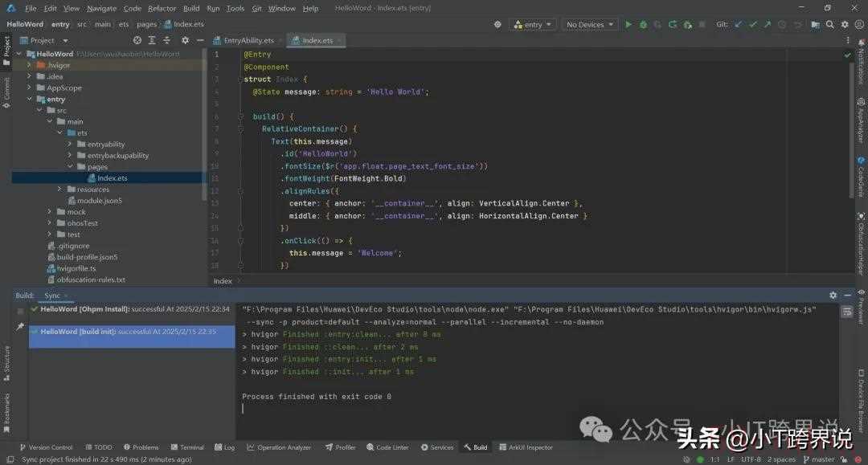Click tool window toggle icon in status bar corner
Screen dimensions: 868x465
[10, 459]
